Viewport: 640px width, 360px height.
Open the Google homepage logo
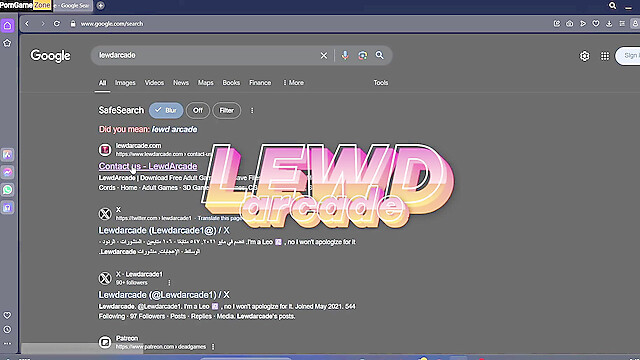coord(50,56)
